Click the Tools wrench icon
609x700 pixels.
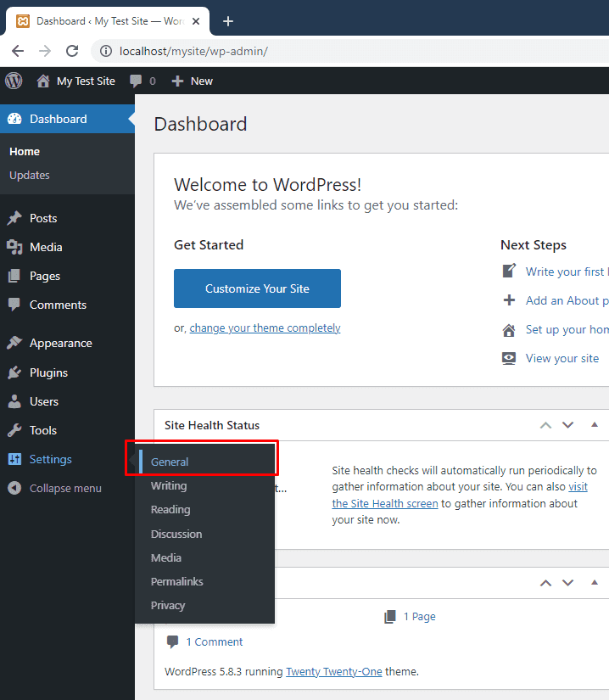14,430
